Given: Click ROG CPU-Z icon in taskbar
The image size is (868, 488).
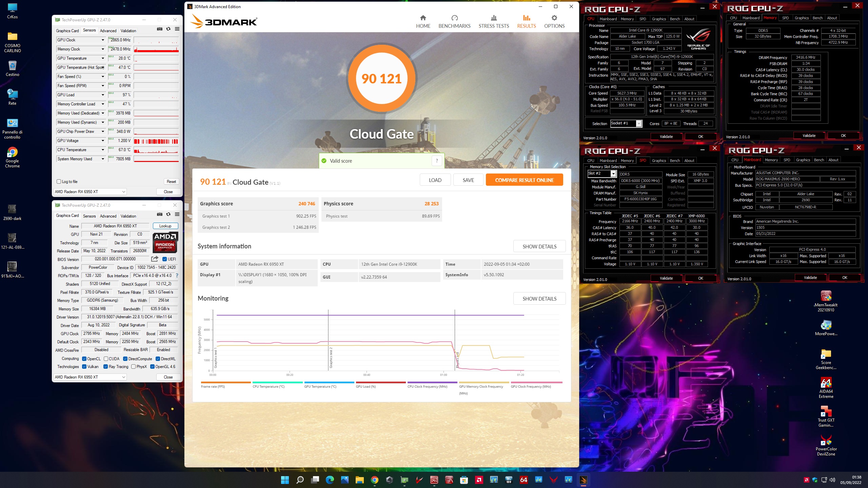Looking at the screenshot, I should pyautogui.click(x=434, y=480).
